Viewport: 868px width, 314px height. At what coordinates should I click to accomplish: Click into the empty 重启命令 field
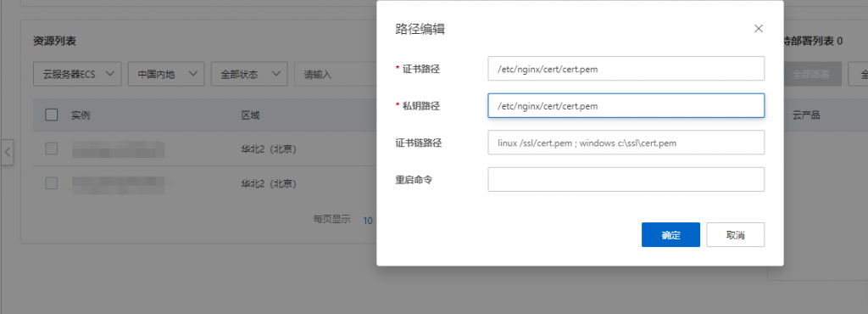(x=626, y=179)
